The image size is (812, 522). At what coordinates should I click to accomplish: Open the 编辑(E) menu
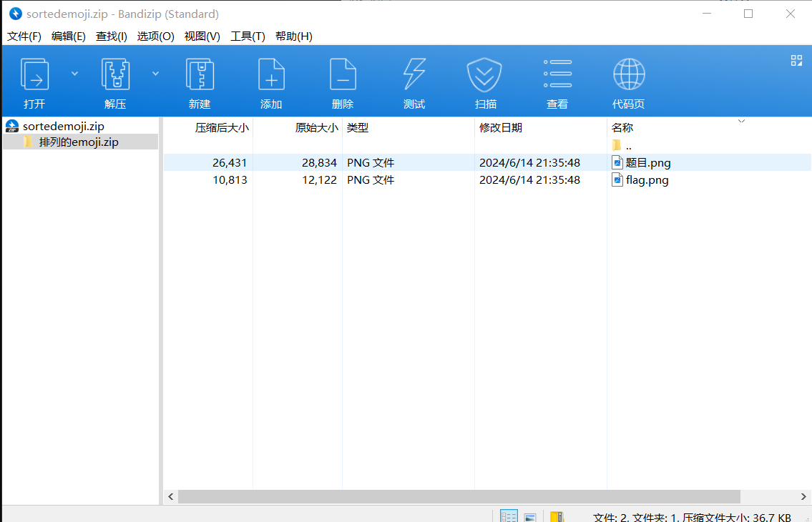69,36
